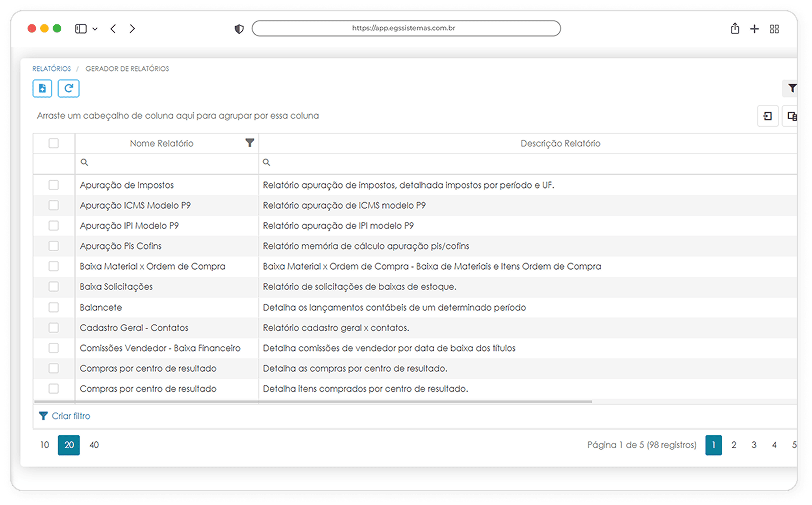Check the Cadastro Geral - Contatos row
Screen dimensions: 812x505
click(x=54, y=327)
